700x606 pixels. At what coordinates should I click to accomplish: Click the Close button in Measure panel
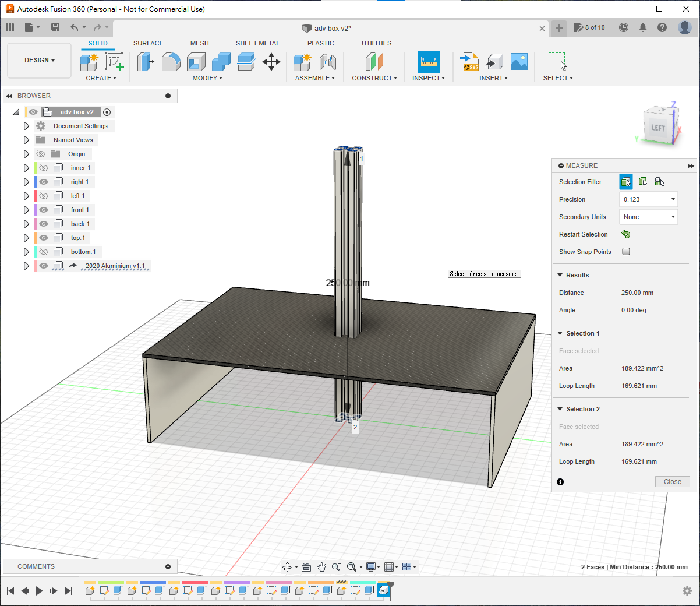tap(672, 482)
